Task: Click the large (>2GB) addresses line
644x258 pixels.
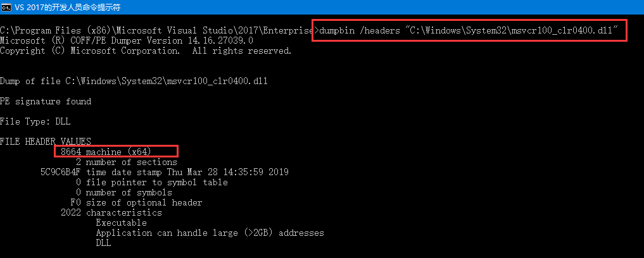Action: 209,233
